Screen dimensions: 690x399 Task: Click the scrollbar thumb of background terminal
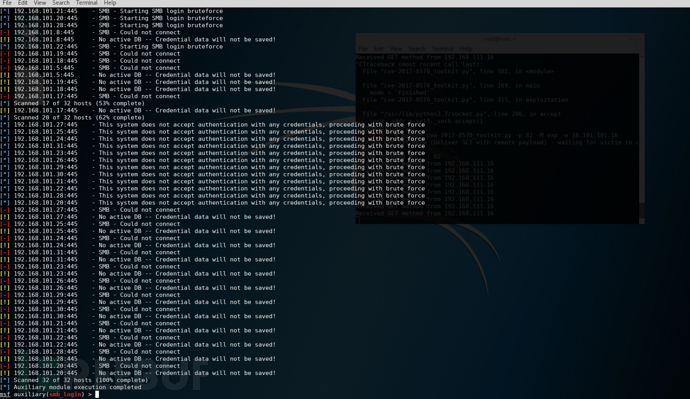(x=642, y=210)
